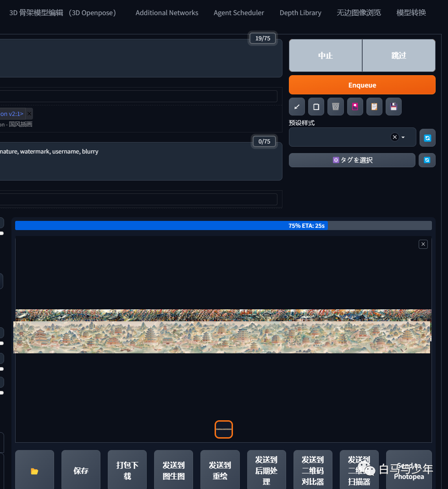This screenshot has width=448, height=489.
Task: Click into the positive prompt text area
Action: click(x=140, y=58)
